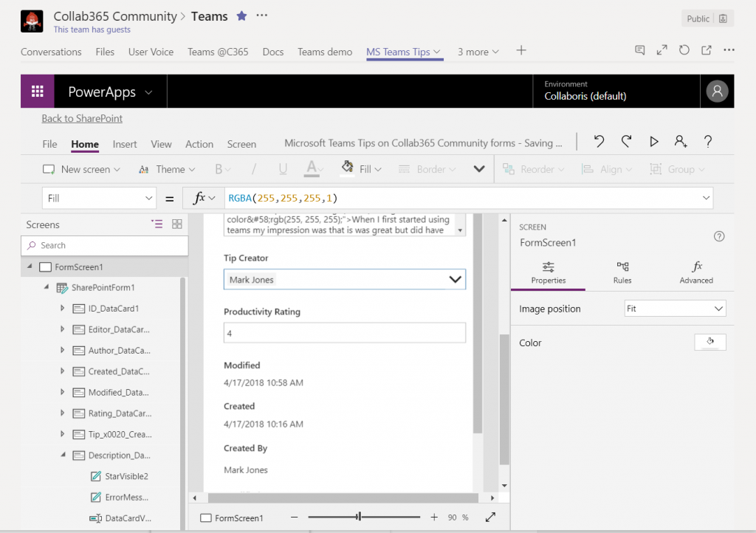This screenshot has width=756, height=533.
Task: Switch to the Conversations tab
Action: (51, 52)
